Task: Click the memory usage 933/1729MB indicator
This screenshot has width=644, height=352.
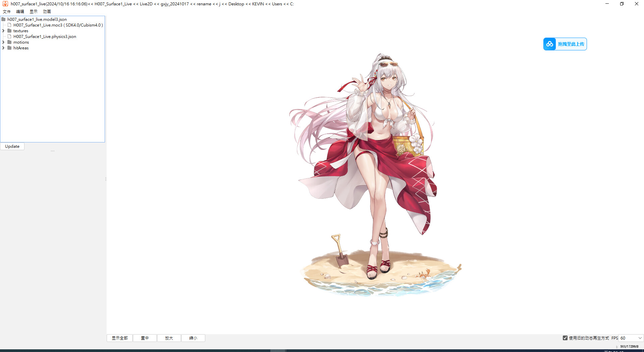Action: click(629, 346)
